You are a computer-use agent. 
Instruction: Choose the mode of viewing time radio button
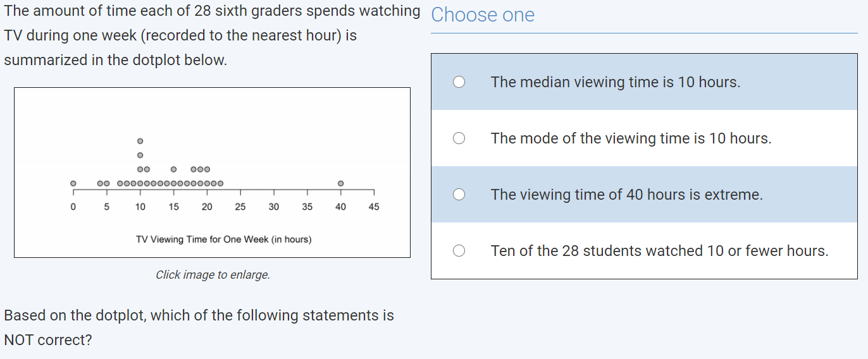[x=459, y=138]
